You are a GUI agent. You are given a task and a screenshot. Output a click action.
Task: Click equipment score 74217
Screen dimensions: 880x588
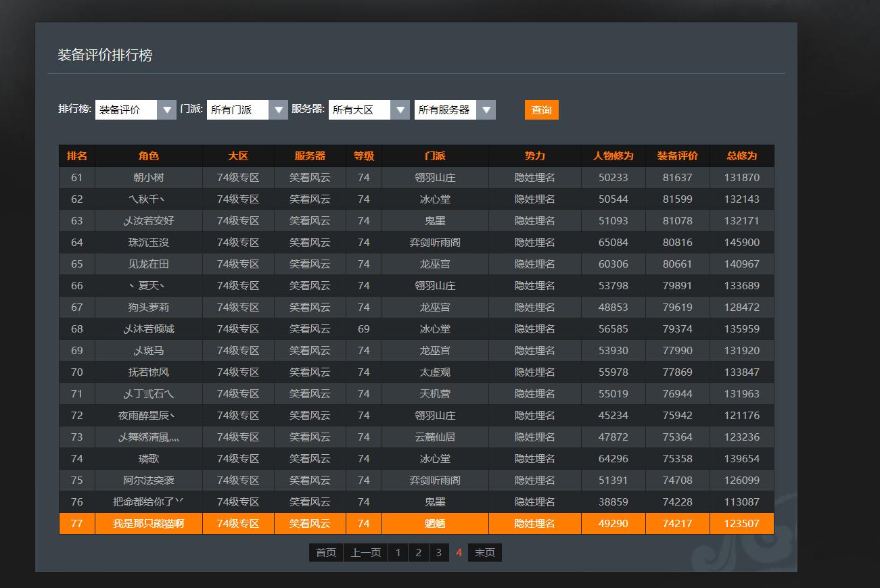point(678,524)
